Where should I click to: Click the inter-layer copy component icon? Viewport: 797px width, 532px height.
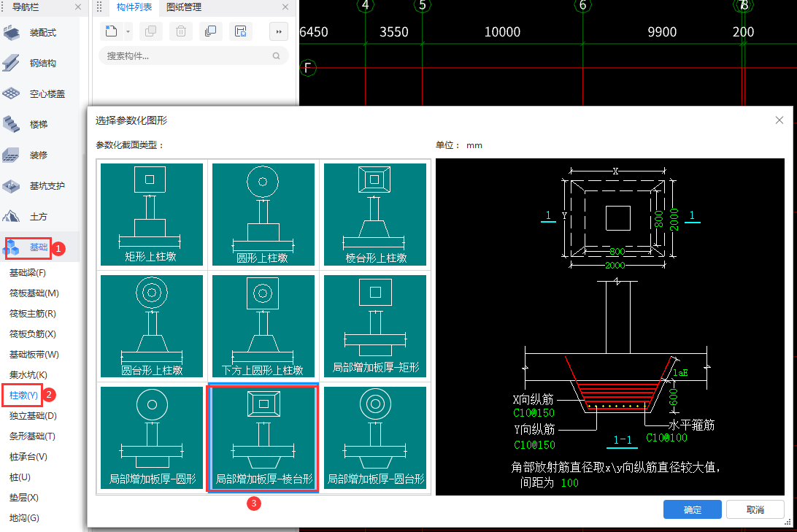210,31
